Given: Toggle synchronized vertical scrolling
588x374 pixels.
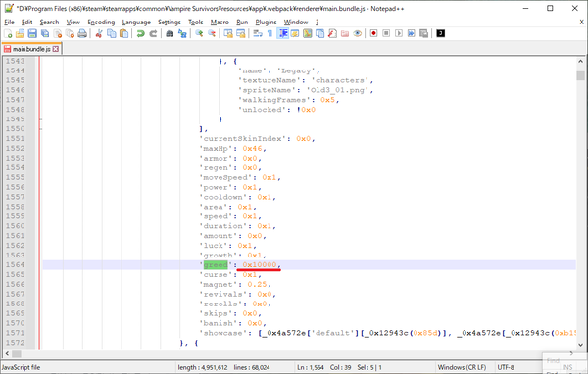Looking at the screenshot, I should point(228,34).
